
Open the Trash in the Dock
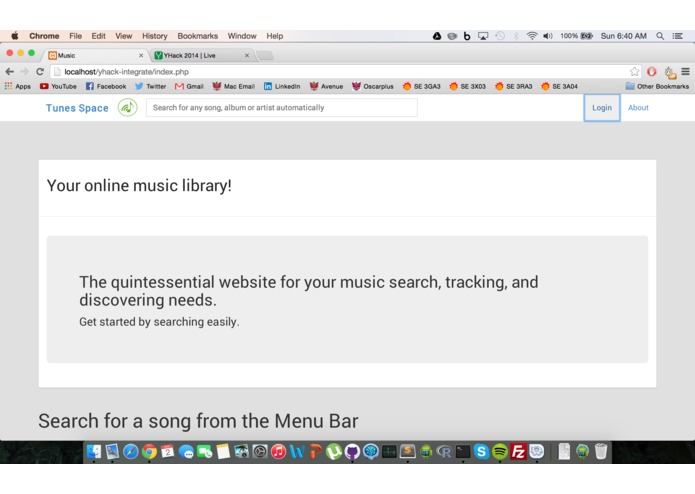click(601, 451)
